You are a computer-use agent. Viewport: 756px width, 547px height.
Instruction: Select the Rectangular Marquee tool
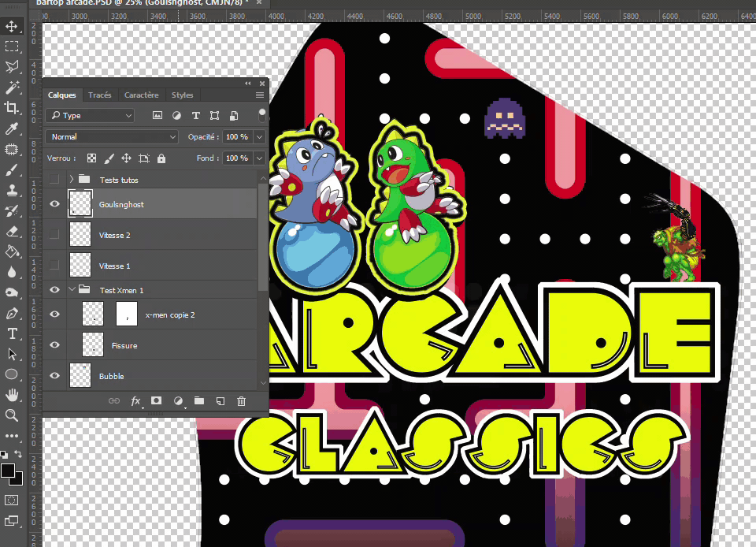tap(12, 47)
